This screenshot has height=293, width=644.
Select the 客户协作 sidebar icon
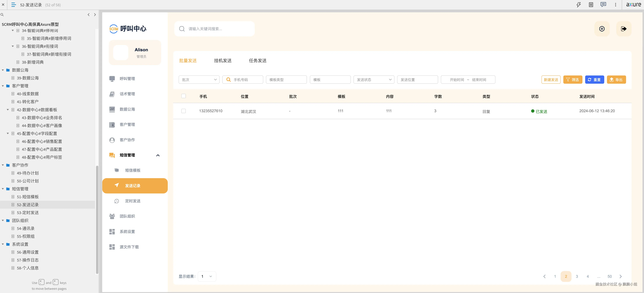point(112,140)
